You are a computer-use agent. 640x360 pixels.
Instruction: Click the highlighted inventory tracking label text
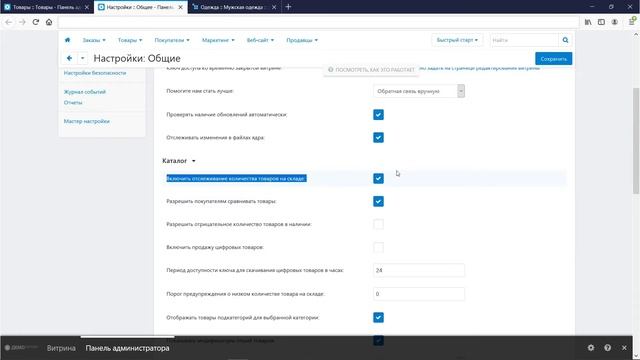pyautogui.click(x=236, y=178)
